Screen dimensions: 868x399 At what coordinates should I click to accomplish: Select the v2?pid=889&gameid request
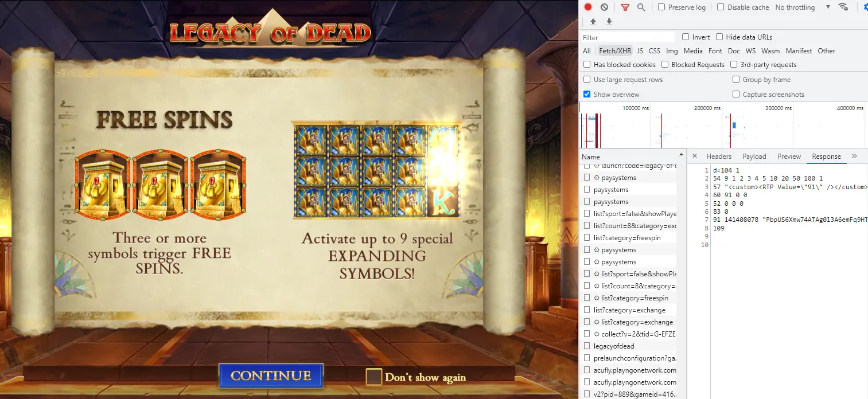(635, 394)
